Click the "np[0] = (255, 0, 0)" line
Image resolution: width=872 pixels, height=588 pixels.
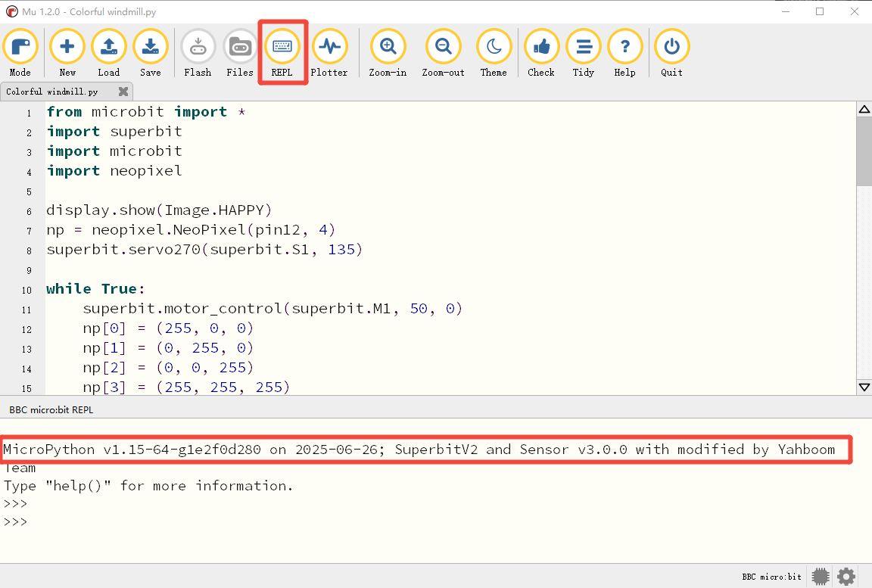168,328
